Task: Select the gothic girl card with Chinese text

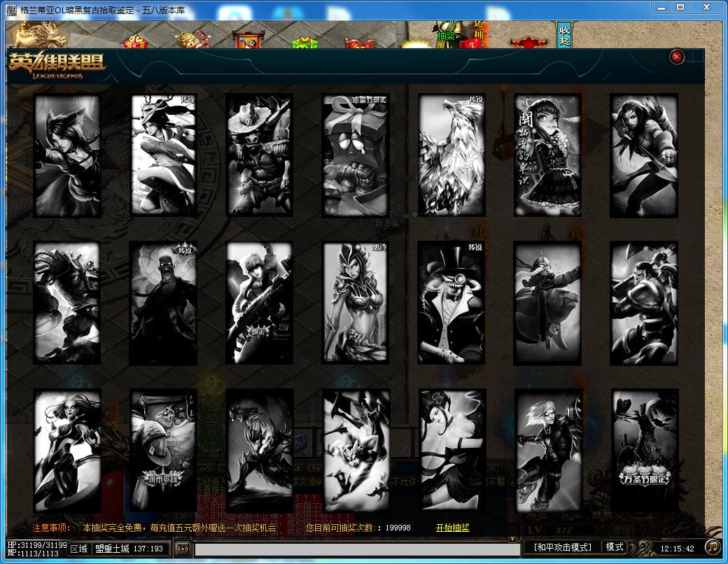Action: (x=548, y=155)
